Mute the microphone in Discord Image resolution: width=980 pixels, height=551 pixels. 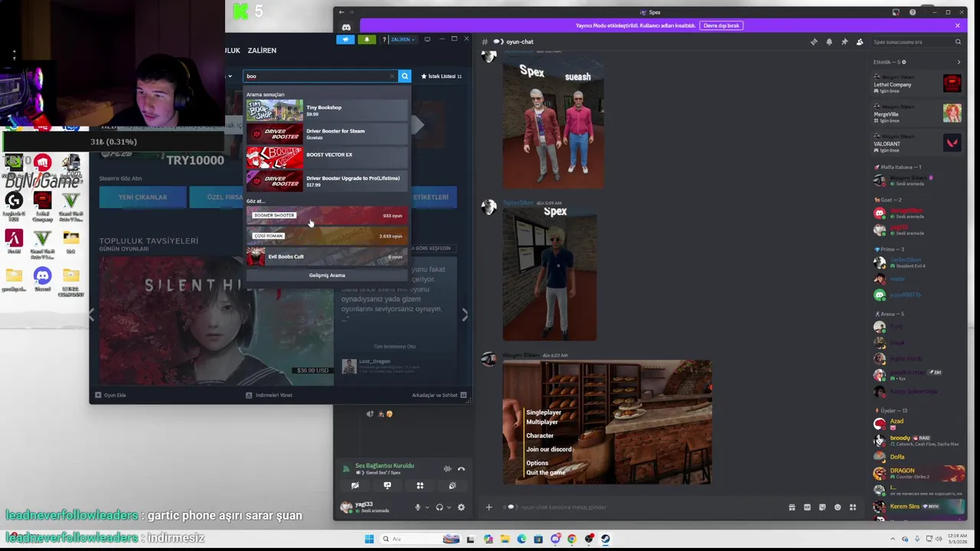click(x=418, y=507)
